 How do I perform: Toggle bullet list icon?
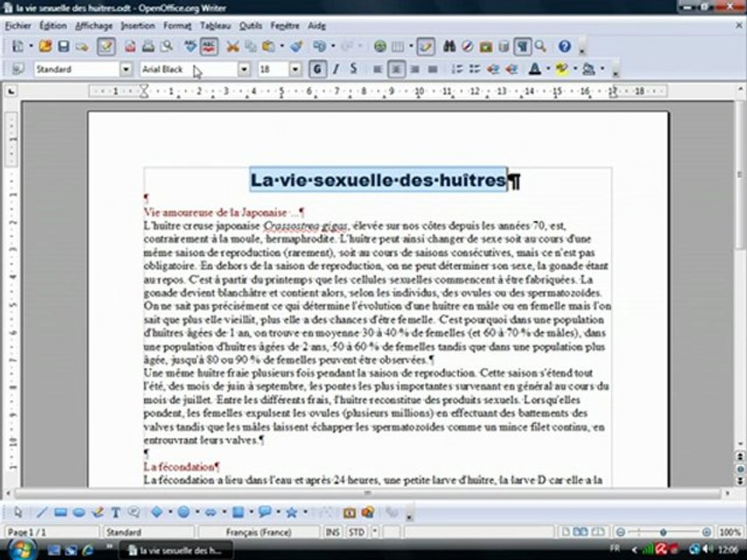(x=475, y=69)
